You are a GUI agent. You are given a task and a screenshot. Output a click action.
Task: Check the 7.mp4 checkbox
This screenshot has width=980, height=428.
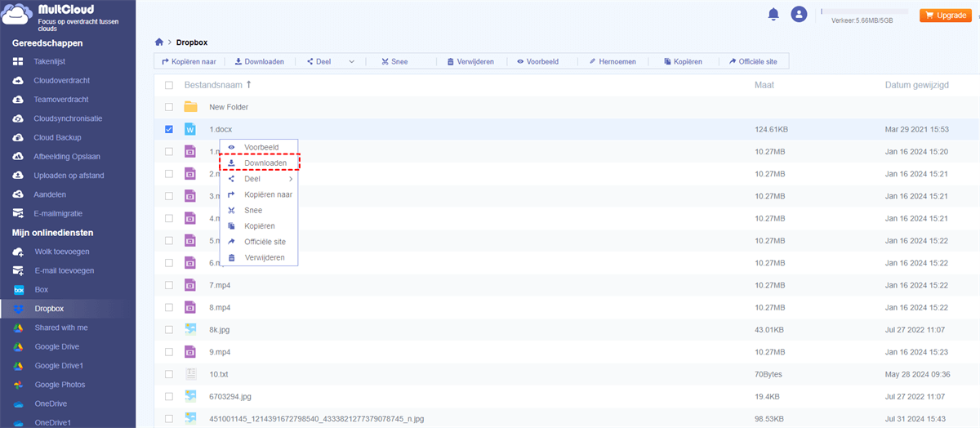tap(169, 285)
